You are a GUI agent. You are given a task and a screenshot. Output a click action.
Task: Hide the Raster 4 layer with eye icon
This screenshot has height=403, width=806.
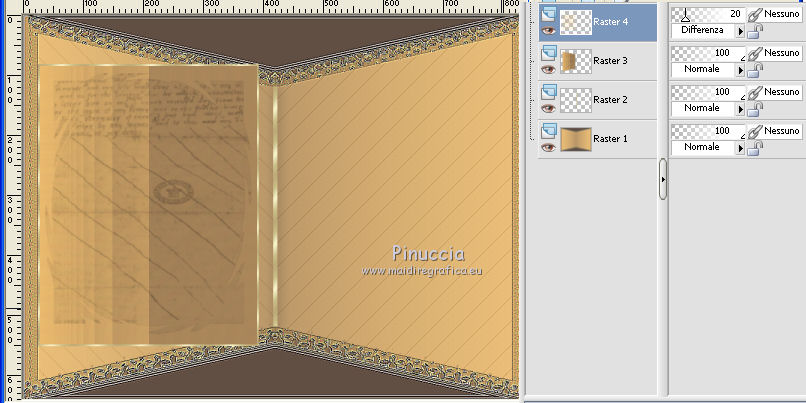[549, 30]
